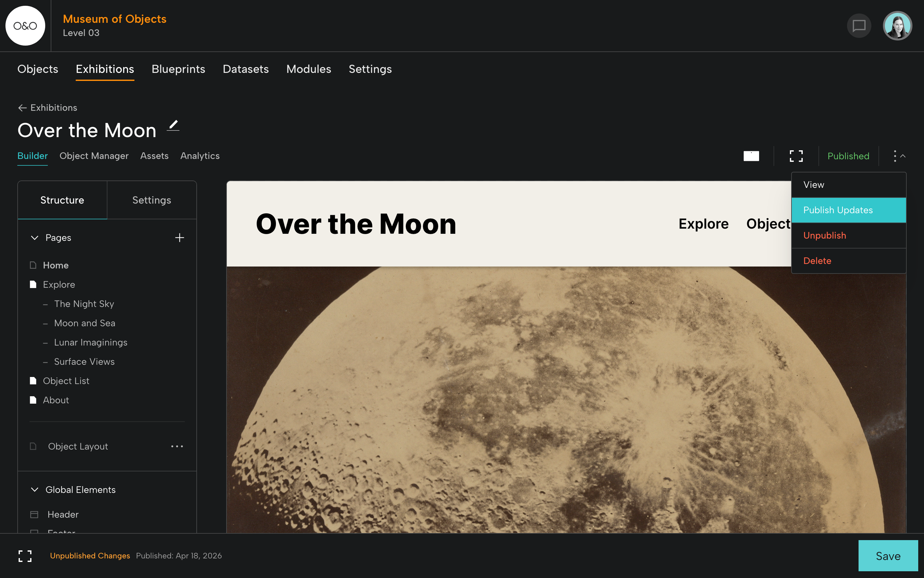
Task: Choose Delete from the menu
Action: 849,261
